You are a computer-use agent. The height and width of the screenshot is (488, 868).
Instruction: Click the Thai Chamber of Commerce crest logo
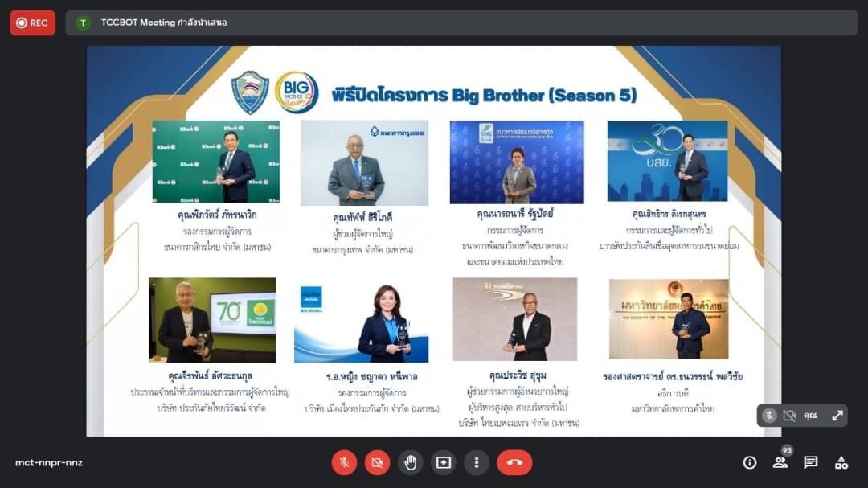(x=250, y=92)
